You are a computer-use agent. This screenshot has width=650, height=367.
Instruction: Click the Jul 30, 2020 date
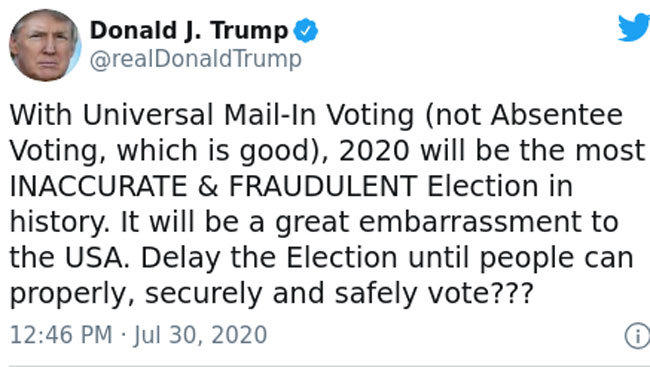click(200, 335)
